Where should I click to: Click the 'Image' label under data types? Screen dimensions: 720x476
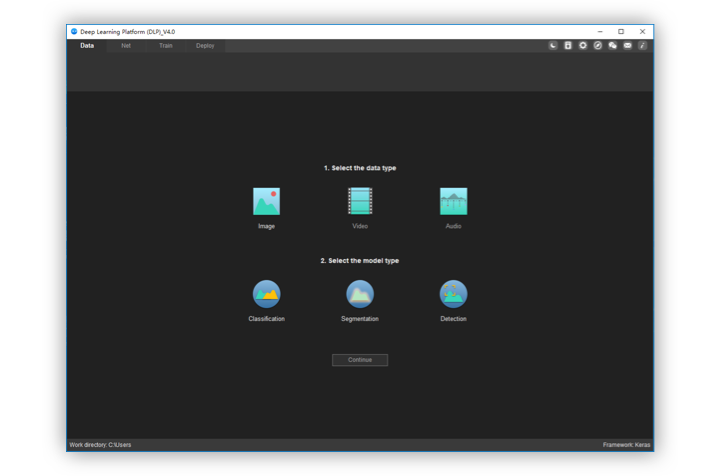coord(266,226)
